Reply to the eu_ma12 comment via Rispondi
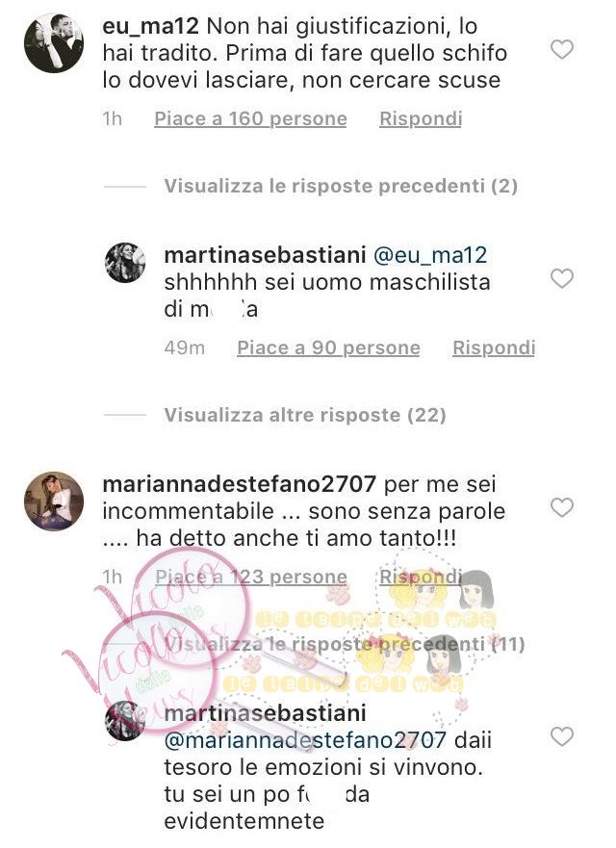Screen dimensions: 616x848 421,119
